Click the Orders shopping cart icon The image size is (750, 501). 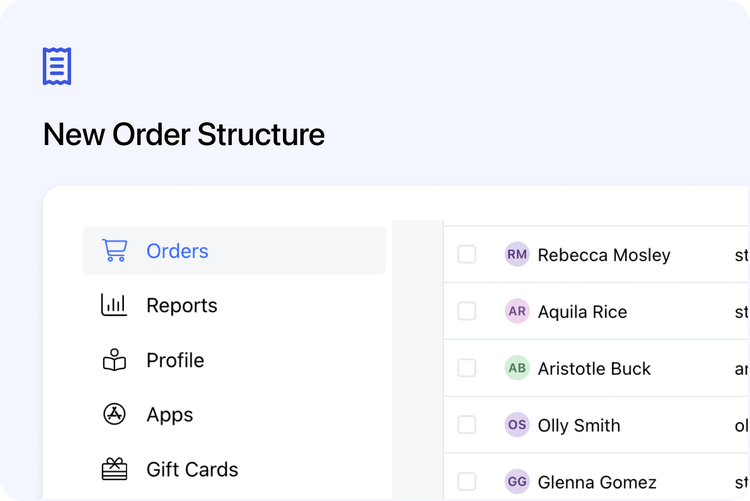tap(114, 250)
